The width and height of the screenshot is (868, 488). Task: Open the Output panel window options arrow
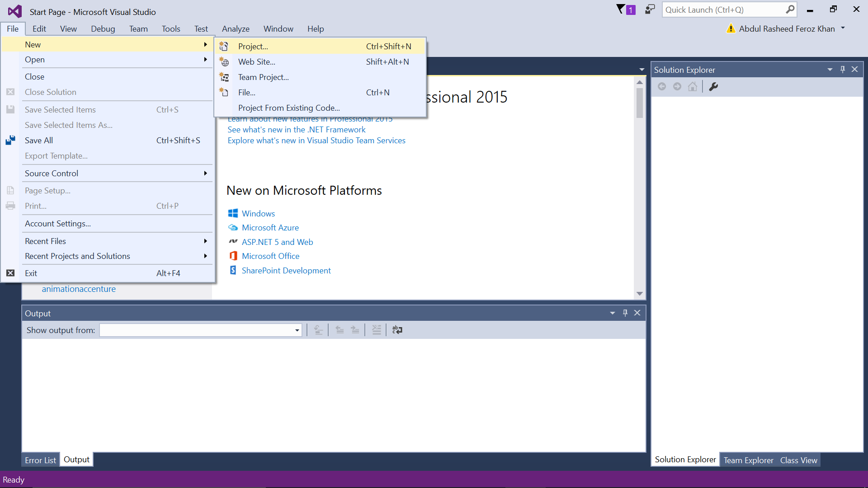pos(612,313)
